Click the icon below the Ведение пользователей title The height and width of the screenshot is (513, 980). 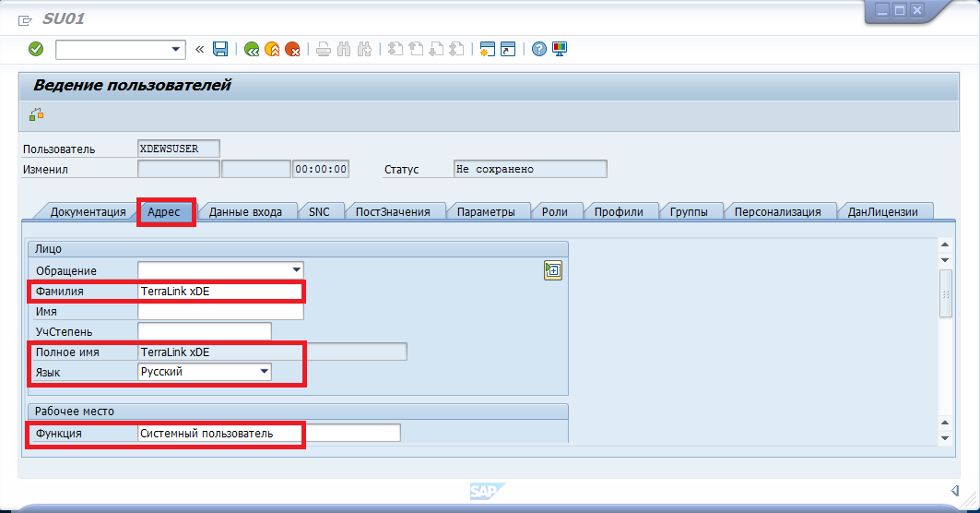(x=37, y=115)
